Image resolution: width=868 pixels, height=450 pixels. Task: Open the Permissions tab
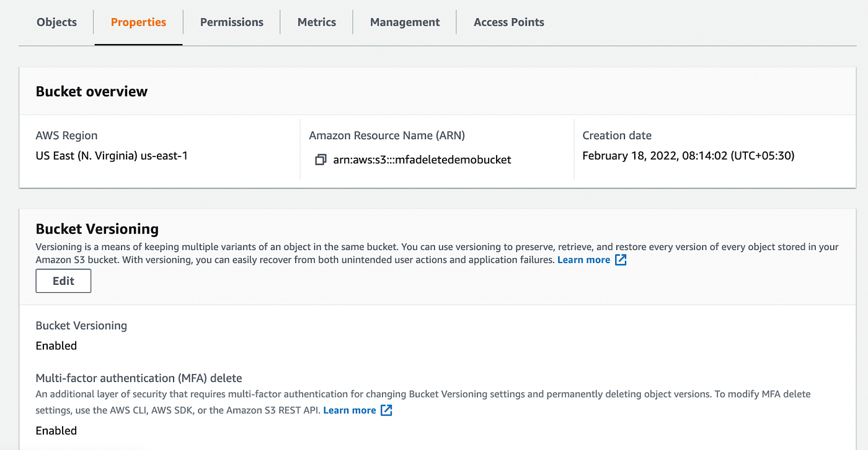[232, 22]
